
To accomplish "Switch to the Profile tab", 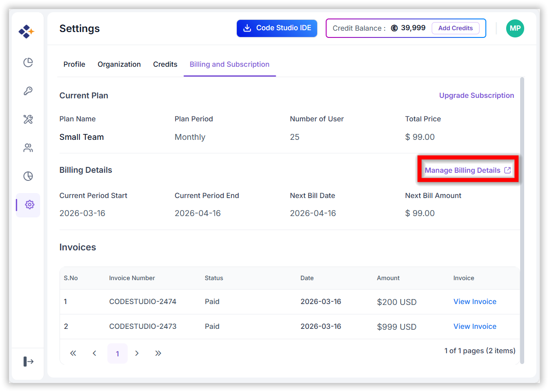I will pos(74,65).
